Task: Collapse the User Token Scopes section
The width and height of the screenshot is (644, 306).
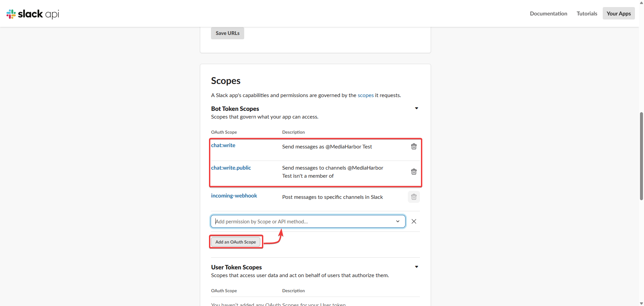Action: (417, 267)
